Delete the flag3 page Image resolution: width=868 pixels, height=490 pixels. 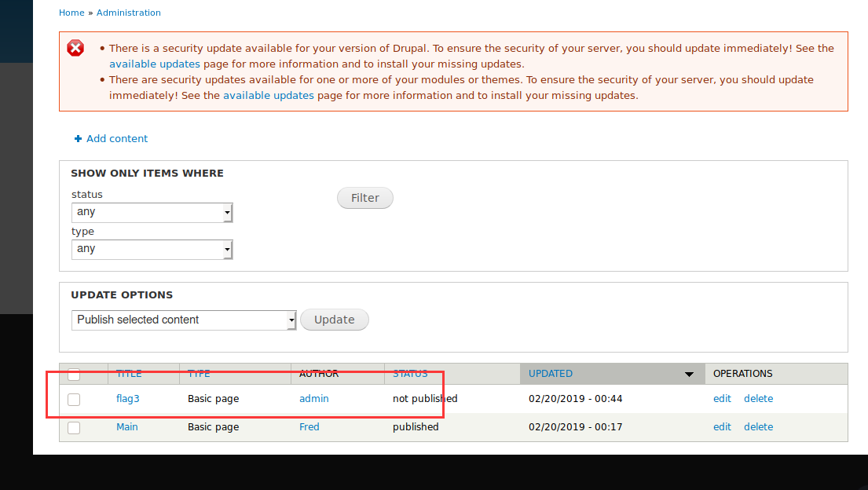[758, 399]
